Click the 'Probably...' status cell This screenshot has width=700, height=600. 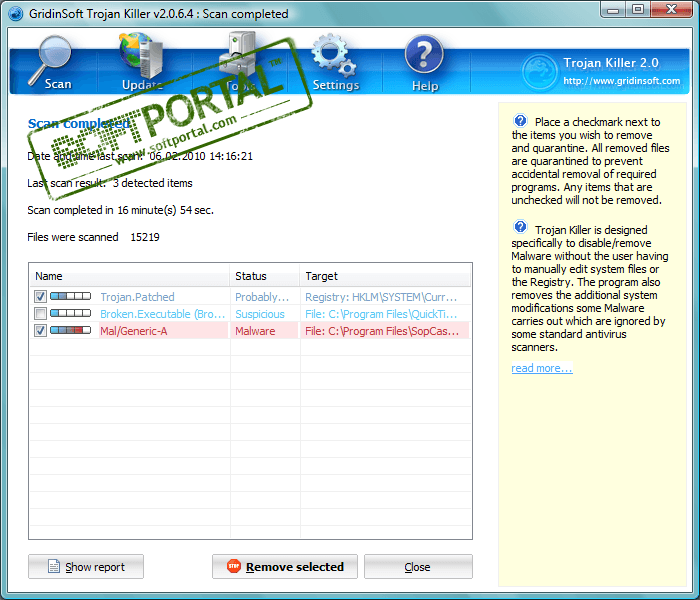coord(262,297)
